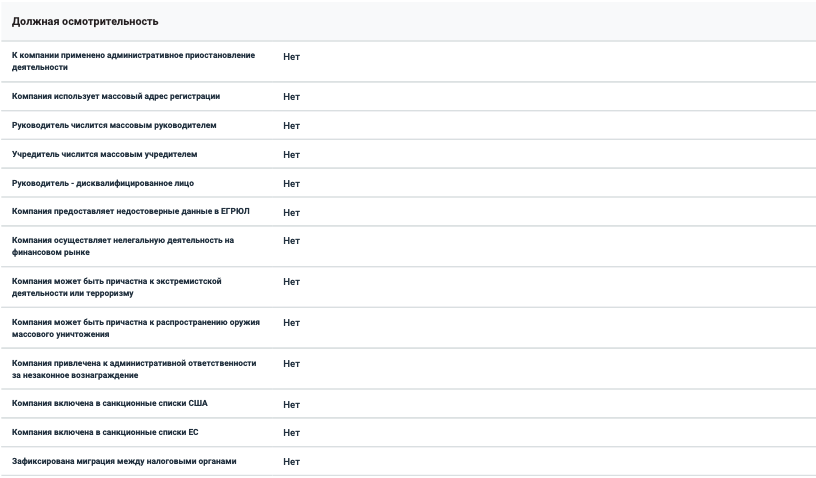
Task: Click 'ответственности за незаконное вознаграждение' label
Action: tap(134, 369)
